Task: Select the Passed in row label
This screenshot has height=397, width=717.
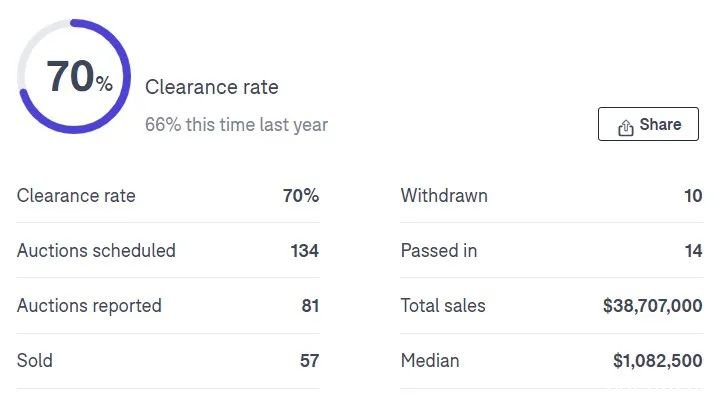Action: coord(439,251)
